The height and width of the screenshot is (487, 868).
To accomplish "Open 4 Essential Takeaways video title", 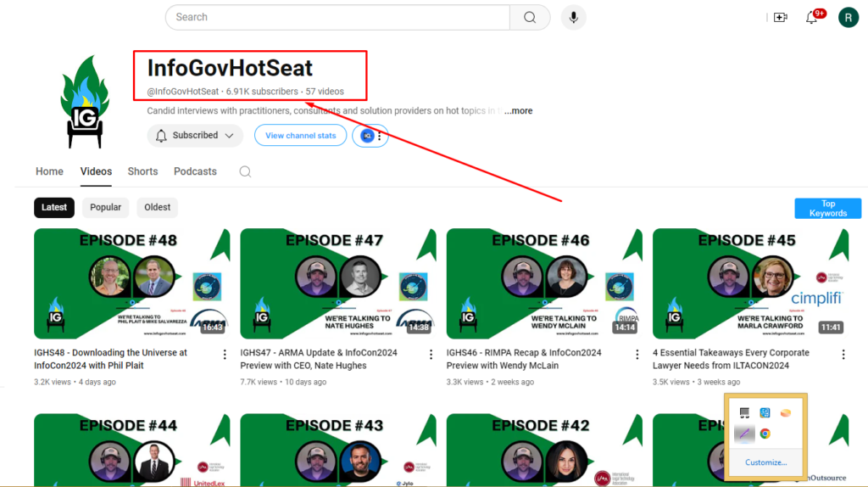I will coord(731,359).
